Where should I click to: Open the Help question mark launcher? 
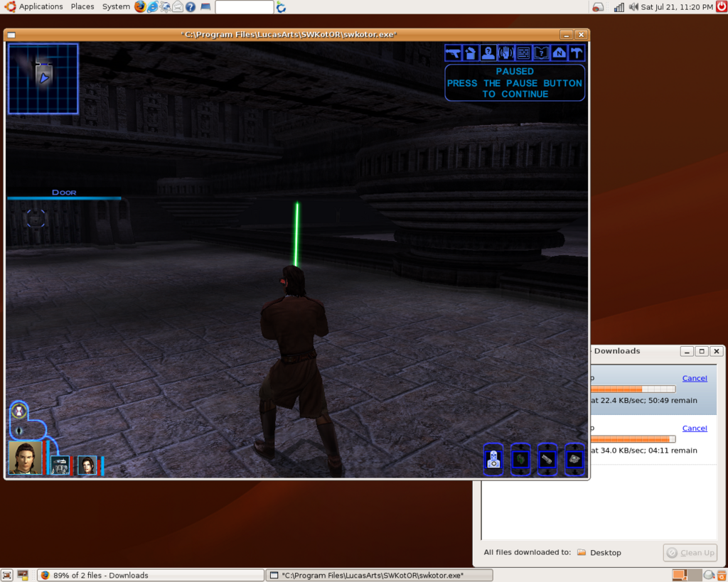pyautogui.click(x=191, y=6)
